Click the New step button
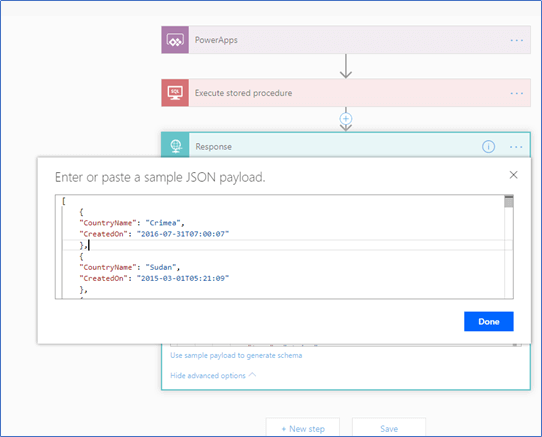 point(303,429)
